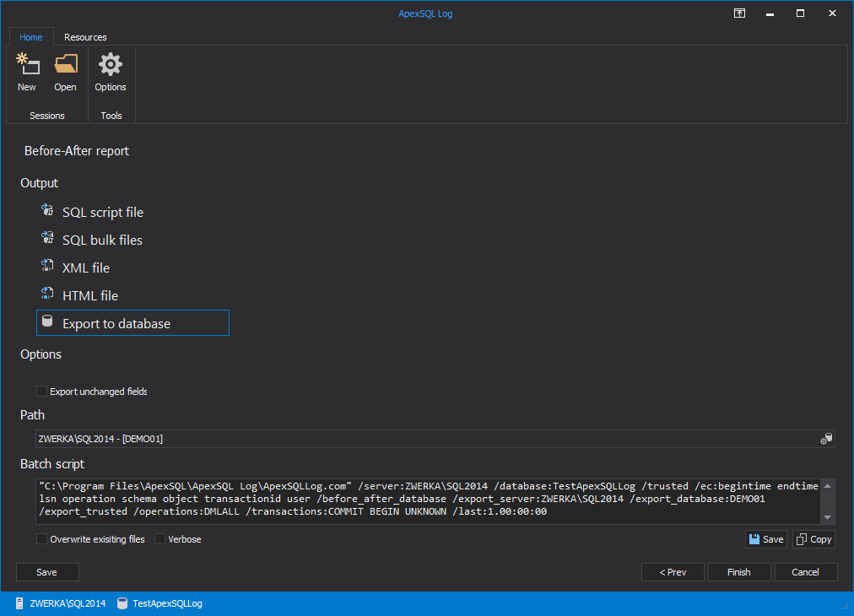Select the XML file icon

tap(47, 265)
